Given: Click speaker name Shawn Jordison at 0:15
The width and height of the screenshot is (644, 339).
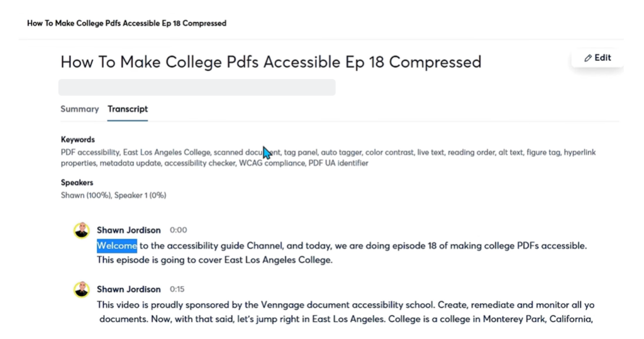Looking at the screenshot, I should click(x=128, y=289).
